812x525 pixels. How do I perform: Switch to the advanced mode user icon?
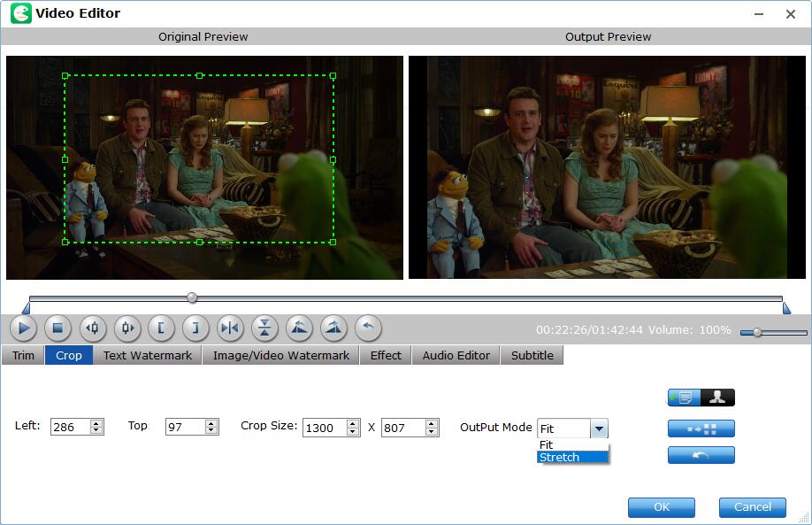(x=717, y=398)
